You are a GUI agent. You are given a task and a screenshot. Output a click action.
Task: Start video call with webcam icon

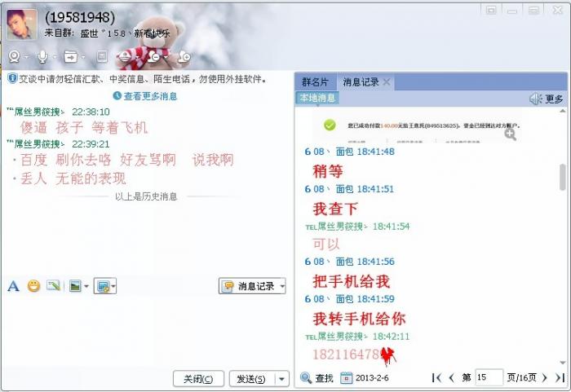[14, 57]
